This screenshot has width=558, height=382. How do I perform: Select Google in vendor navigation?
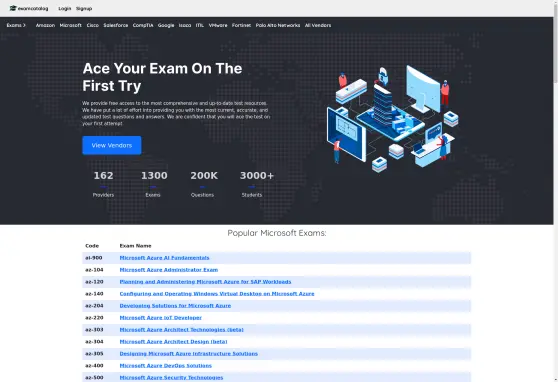click(x=166, y=25)
